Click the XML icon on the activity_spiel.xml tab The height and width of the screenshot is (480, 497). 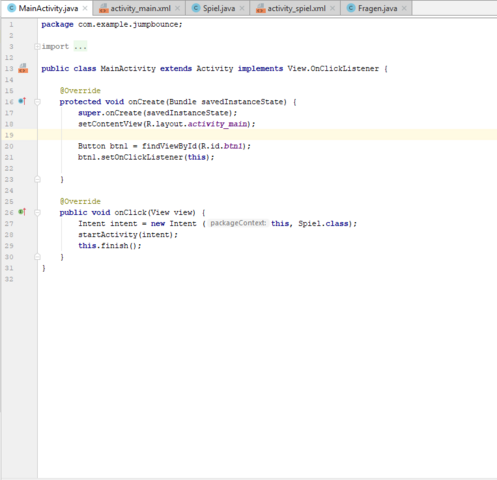click(x=261, y=9)
